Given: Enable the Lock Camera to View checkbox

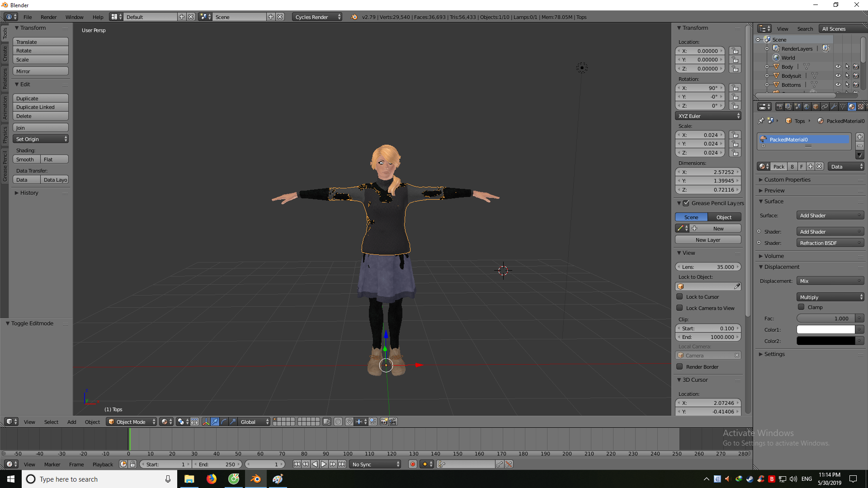Looking at the screenshot, I should (680, 308).
